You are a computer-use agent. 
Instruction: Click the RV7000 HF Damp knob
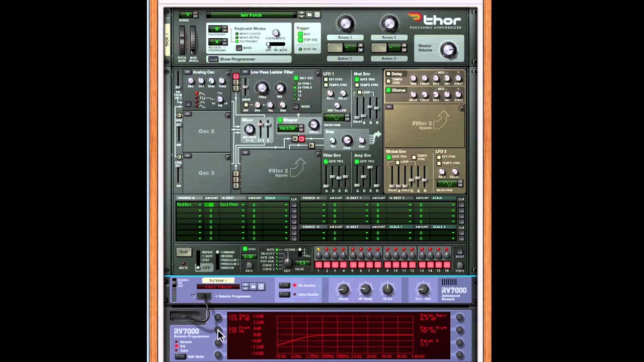[x=365, y=289]
